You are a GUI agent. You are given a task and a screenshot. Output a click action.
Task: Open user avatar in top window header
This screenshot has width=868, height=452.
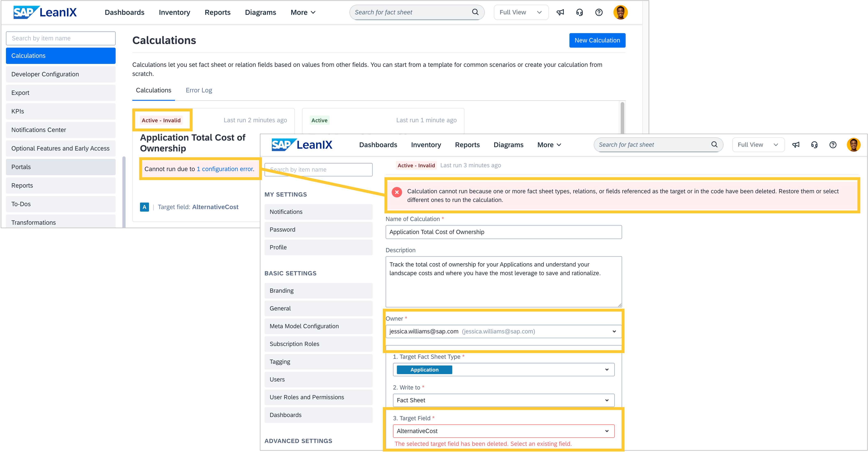pos(620,13)
